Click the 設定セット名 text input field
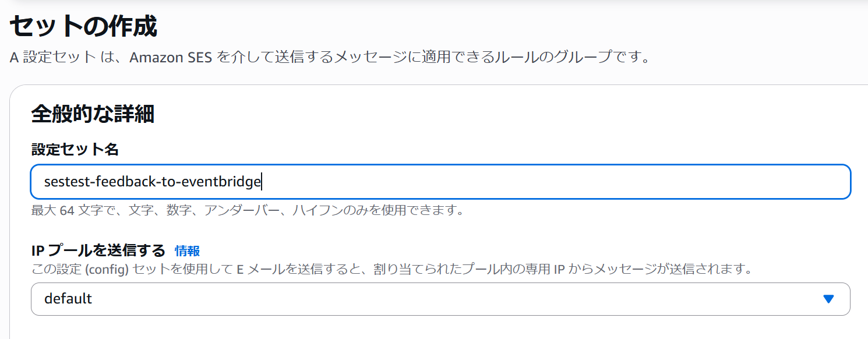868x339 pixels. [440, 182]
